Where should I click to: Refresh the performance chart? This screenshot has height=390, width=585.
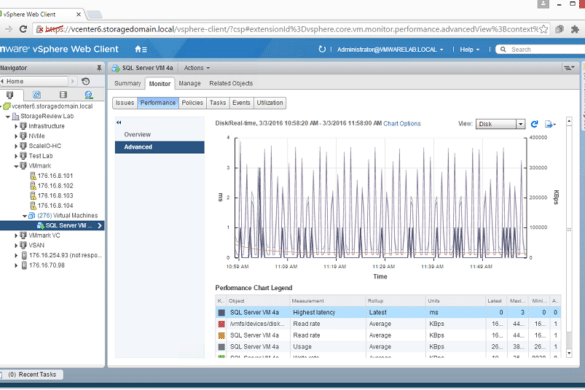(x=534, y=124)
